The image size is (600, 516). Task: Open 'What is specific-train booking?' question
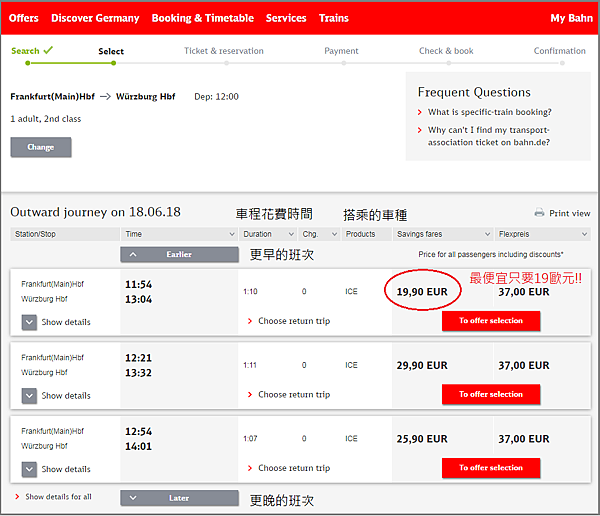coord(489,112)
